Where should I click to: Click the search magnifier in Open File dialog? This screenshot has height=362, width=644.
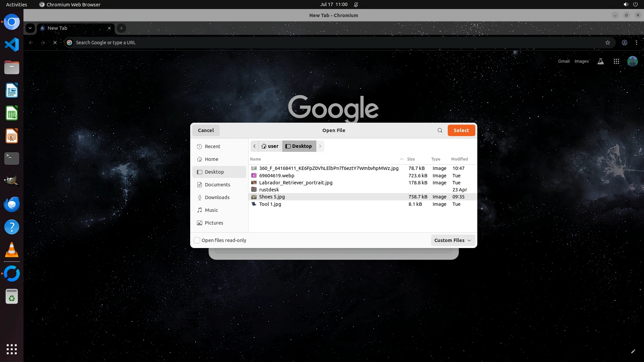(x=440, y=130)
